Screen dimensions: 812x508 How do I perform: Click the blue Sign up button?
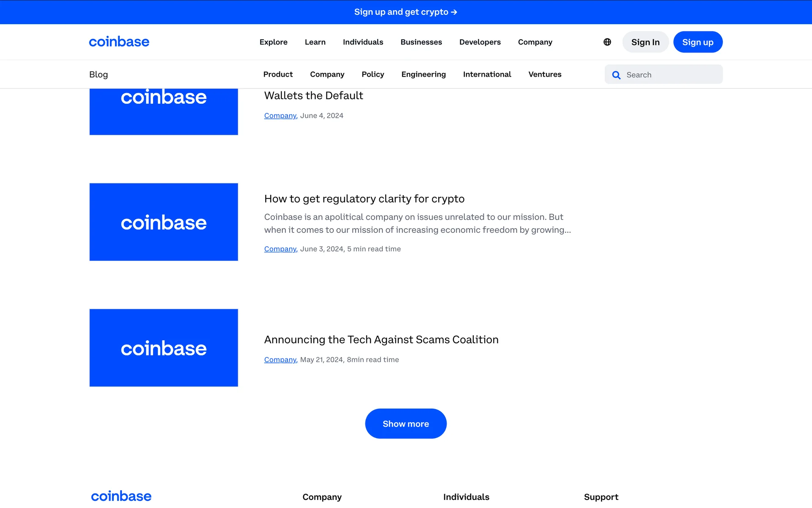697,42
